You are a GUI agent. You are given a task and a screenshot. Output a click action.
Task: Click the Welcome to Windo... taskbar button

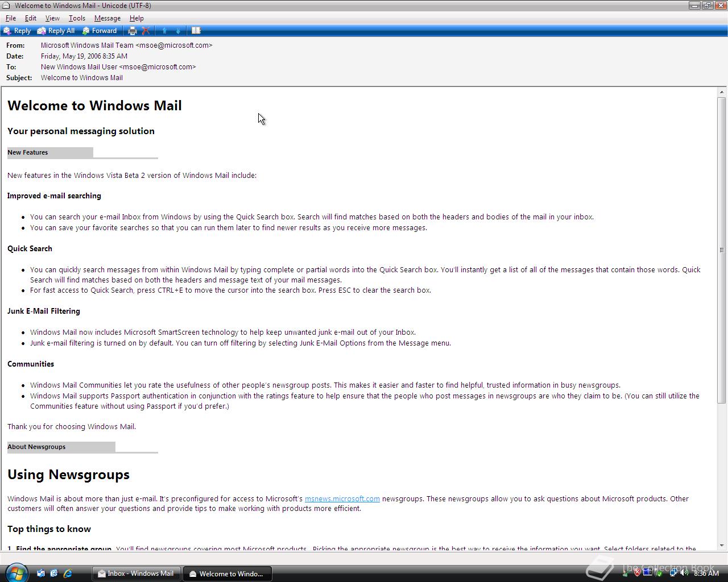pyautogui.click(x=227, y=573)
